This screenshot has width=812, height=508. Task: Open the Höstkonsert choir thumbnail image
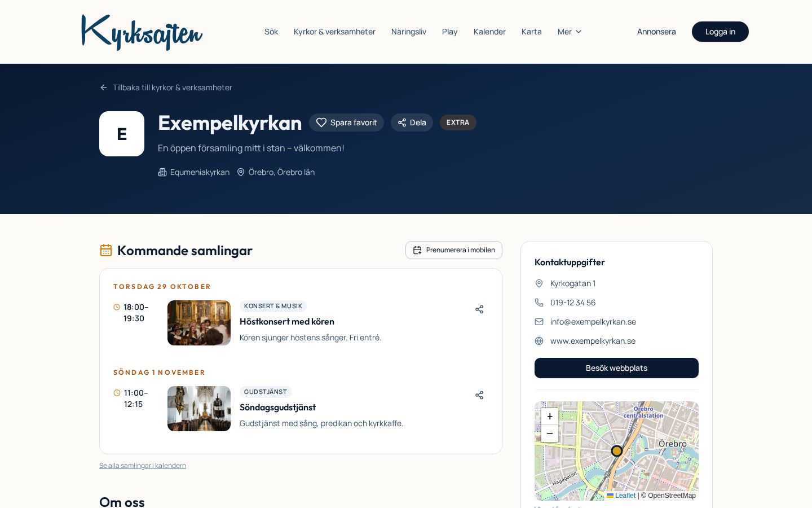click(x=199, y=323)
